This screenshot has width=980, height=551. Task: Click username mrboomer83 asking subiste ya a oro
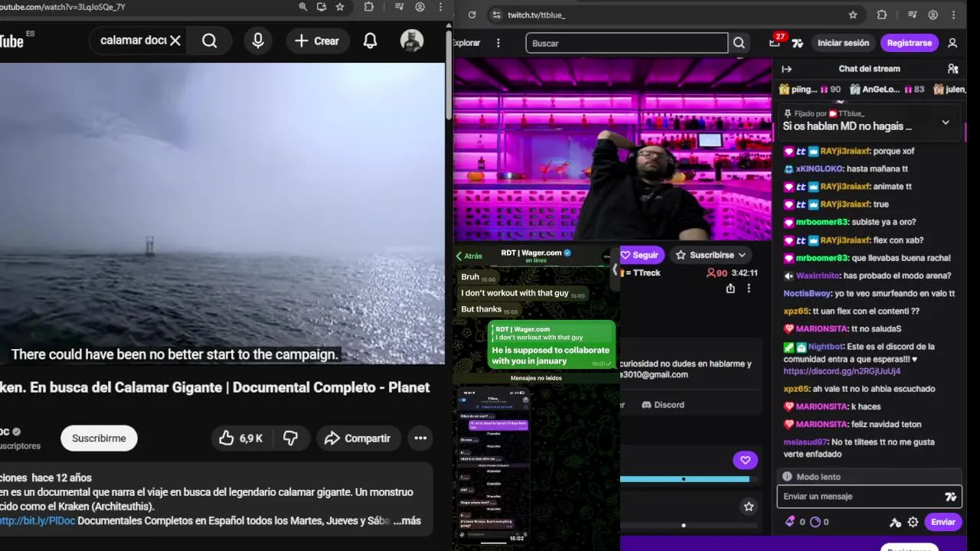coord(822,222)
